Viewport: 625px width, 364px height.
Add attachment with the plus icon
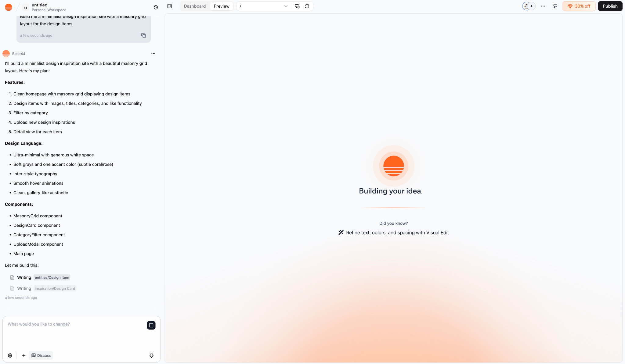23,355
